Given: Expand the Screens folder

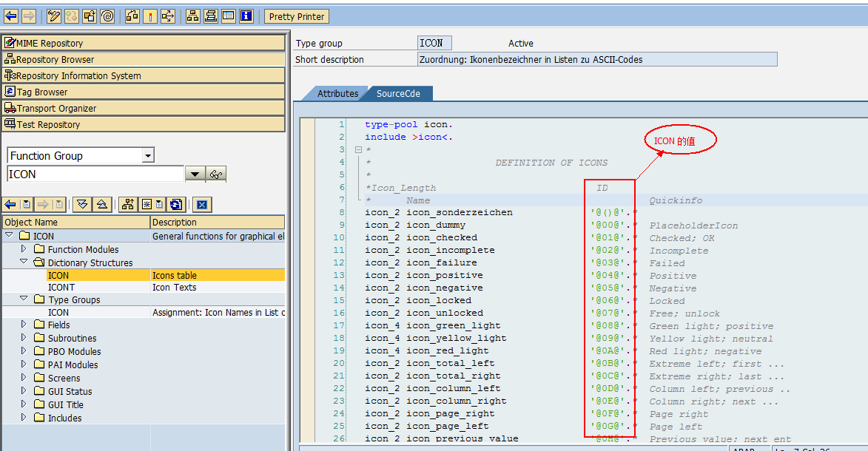Looking at the screenshot, I should pos(23,377).
